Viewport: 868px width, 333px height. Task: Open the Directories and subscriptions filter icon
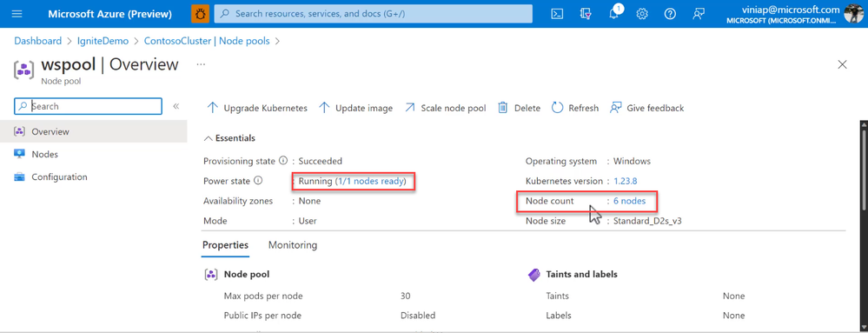(x=586, y=14)
